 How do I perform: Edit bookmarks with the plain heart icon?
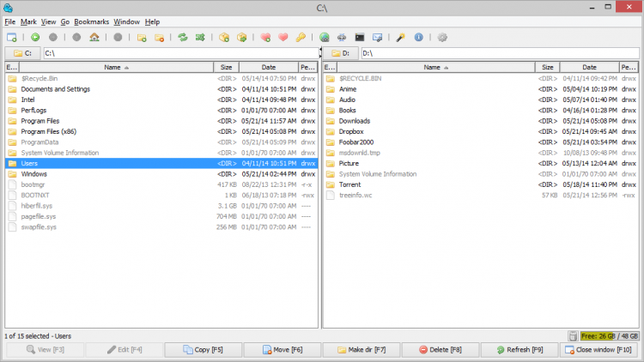(283, 38)
